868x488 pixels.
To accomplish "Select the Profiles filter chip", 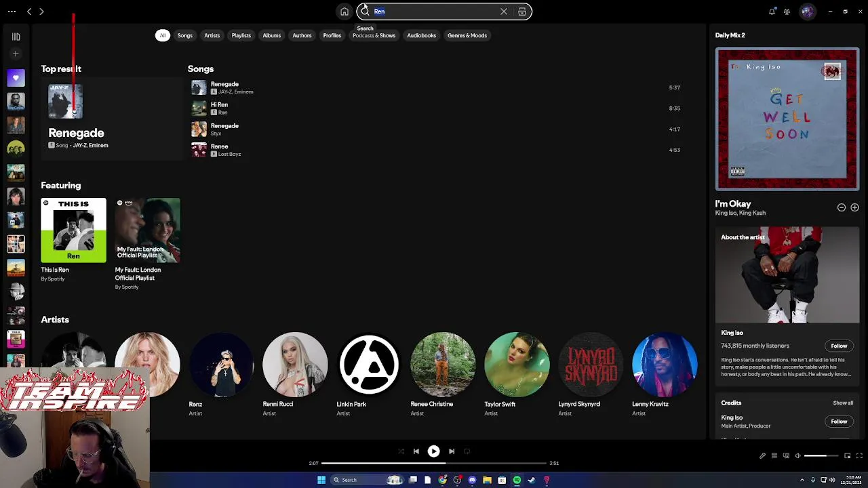I will (332, 35).
